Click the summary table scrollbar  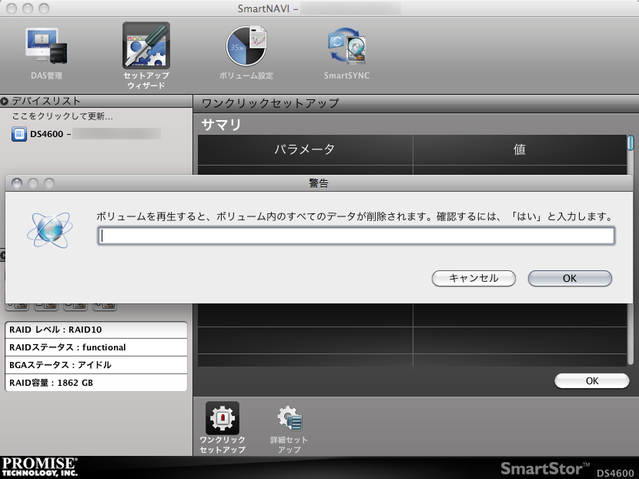(631, 142)
